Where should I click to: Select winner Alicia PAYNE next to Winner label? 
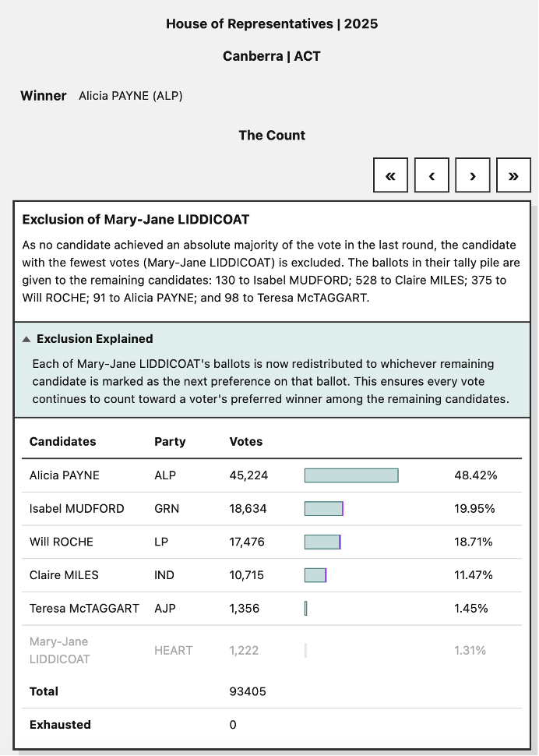tap(130, 95)
